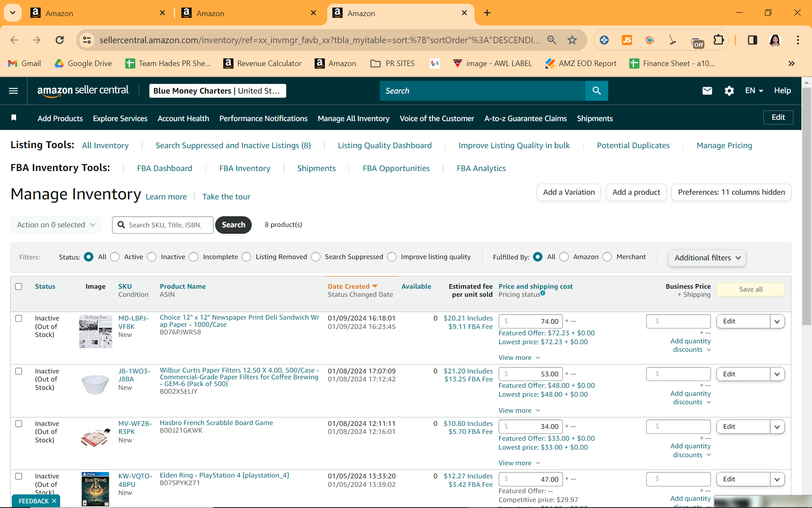This screenshot has height=508, width=812.
Task: Open Search Suppressed and Inactive Listings (8)
Action: tap(233, 146)
